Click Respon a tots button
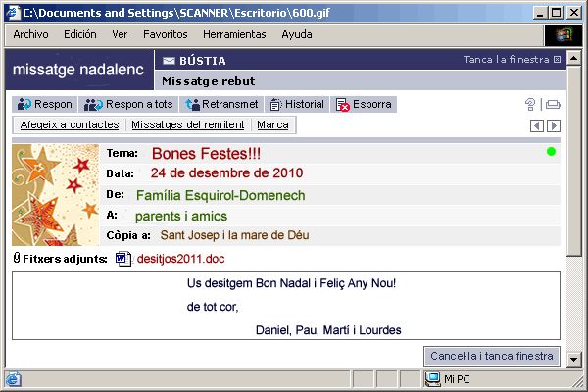This screenshot has height=392, width=588. pos(128,104)
